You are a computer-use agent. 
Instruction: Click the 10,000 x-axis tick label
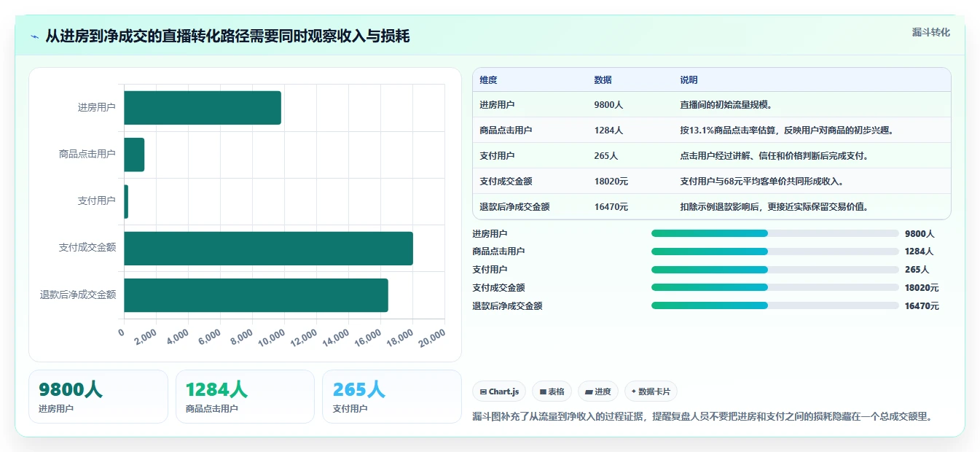click(271, 338)
